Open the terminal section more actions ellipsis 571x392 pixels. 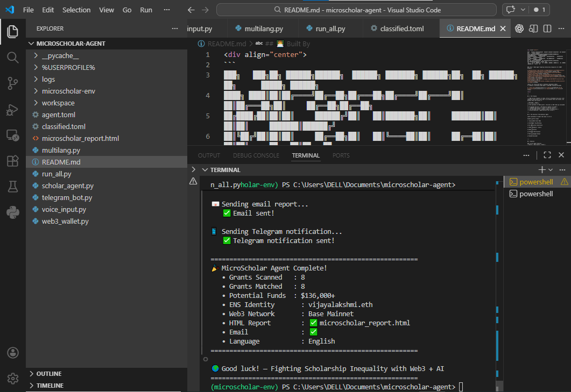pyautogui.click(x=562, y=169)
